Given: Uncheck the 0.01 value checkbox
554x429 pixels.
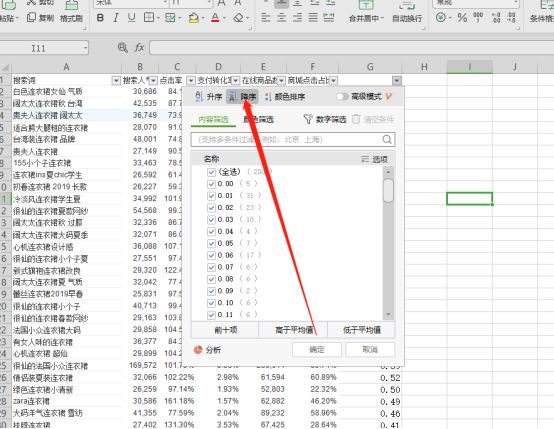Looking at the screenshot, I should pyautogui.click(x=211, y=196).
